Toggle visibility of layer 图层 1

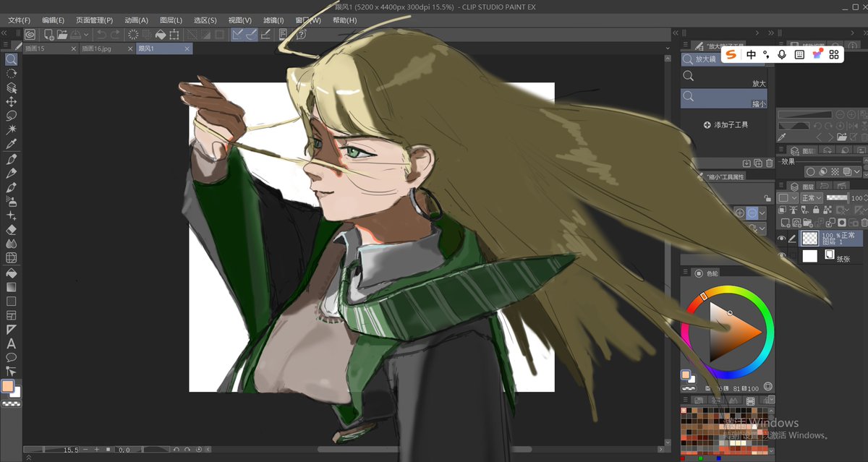(x=781, y=239)
